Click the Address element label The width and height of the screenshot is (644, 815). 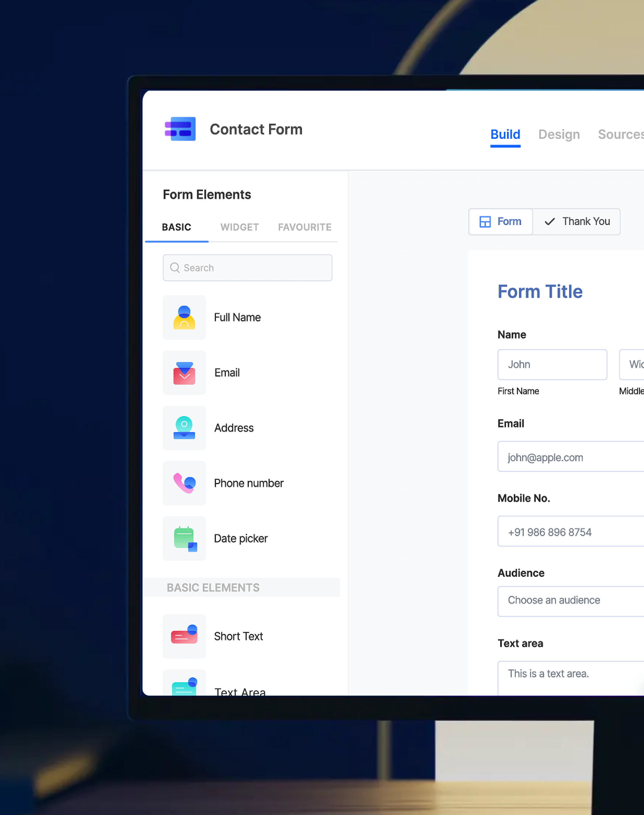pos(234,428)
